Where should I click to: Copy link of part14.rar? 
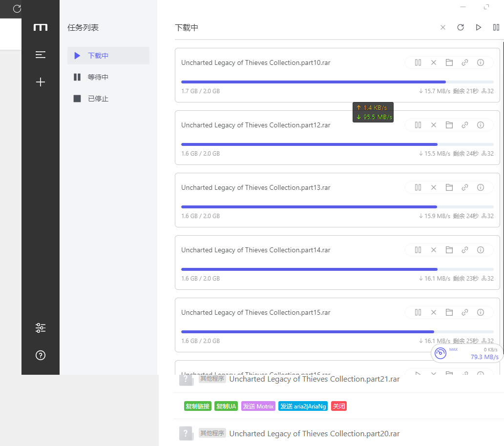click(465, 250)
